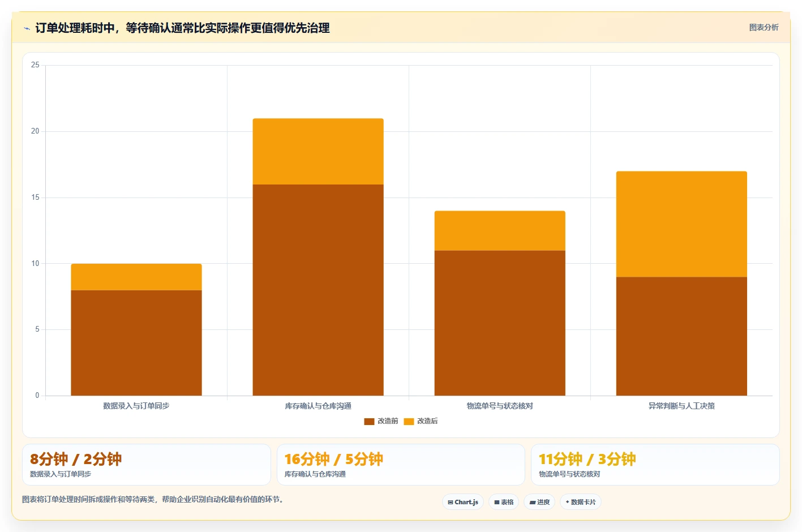
Task: Toggle the 改造后 legend color swatch
Action: (409, 421)
